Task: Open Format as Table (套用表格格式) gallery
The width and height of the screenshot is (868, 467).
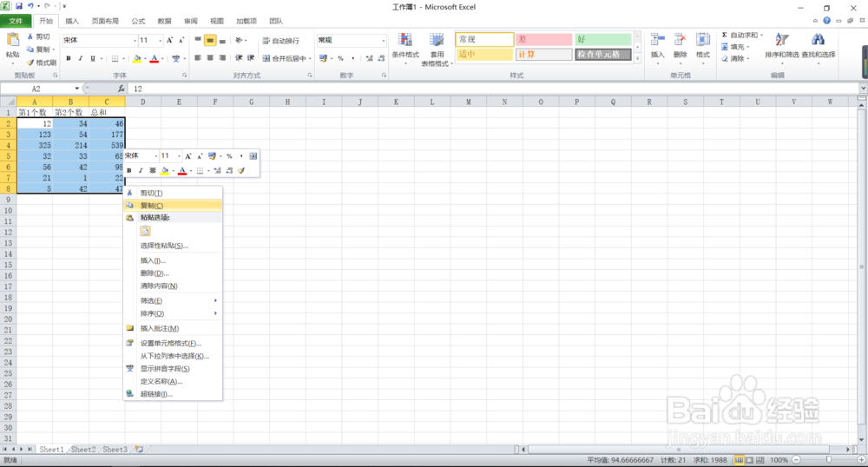Action: point(437,49)
